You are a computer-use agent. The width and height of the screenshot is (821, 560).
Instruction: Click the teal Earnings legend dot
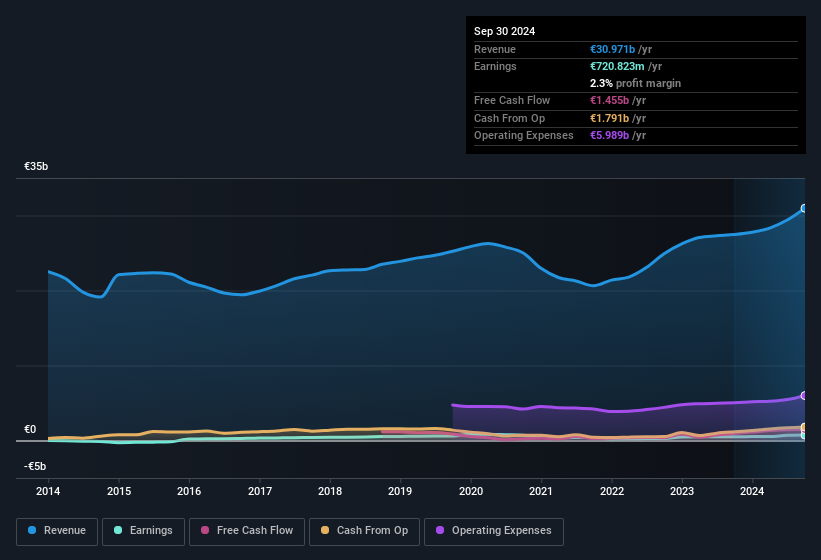[119, 530]
